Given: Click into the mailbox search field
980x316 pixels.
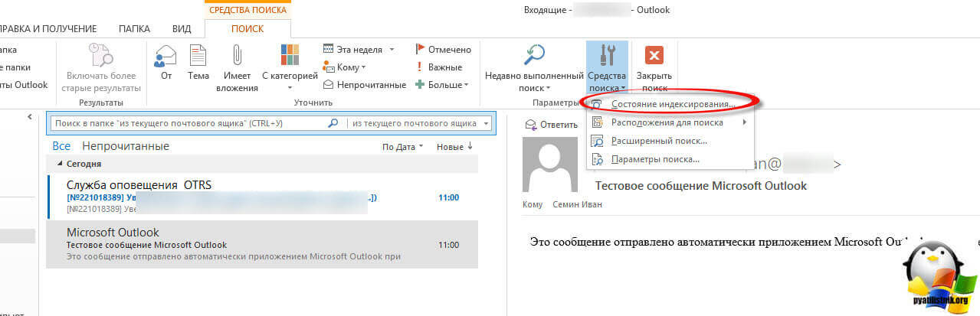Looking at the screenshot, I should click(x=188, y=122).
